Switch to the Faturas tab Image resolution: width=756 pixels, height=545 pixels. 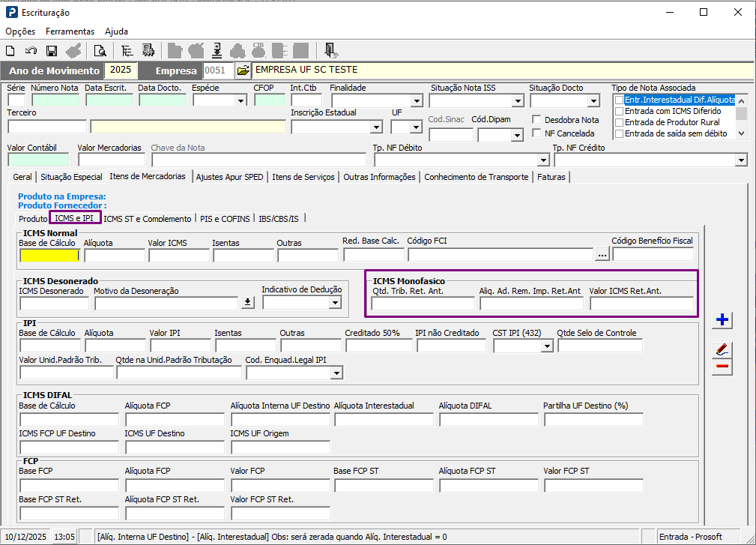[x=551, y=177]
